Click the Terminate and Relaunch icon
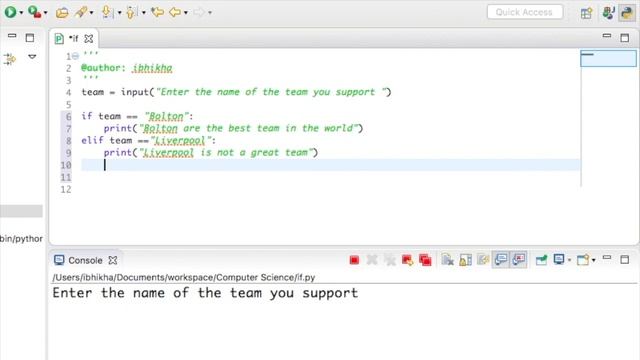Image resolution: width=640 pixels, height=360 pixels. (x=407, y=260)
